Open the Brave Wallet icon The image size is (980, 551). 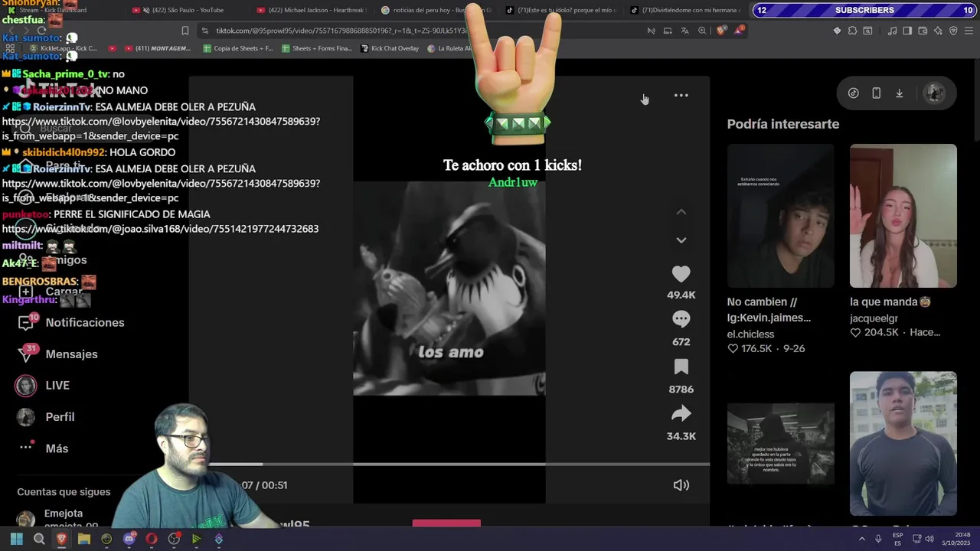[923, 31]
